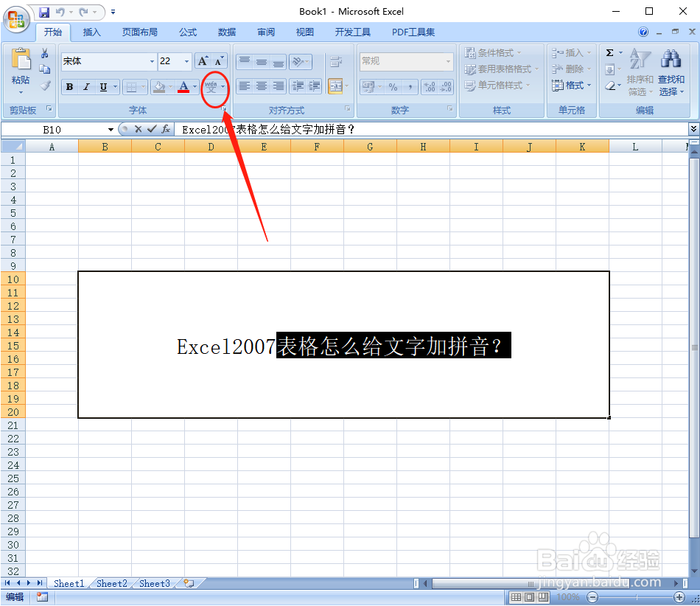Screen dimensions: 700x606
Task: Click the 删除 cells button
Action: click(x=572, y=69)
